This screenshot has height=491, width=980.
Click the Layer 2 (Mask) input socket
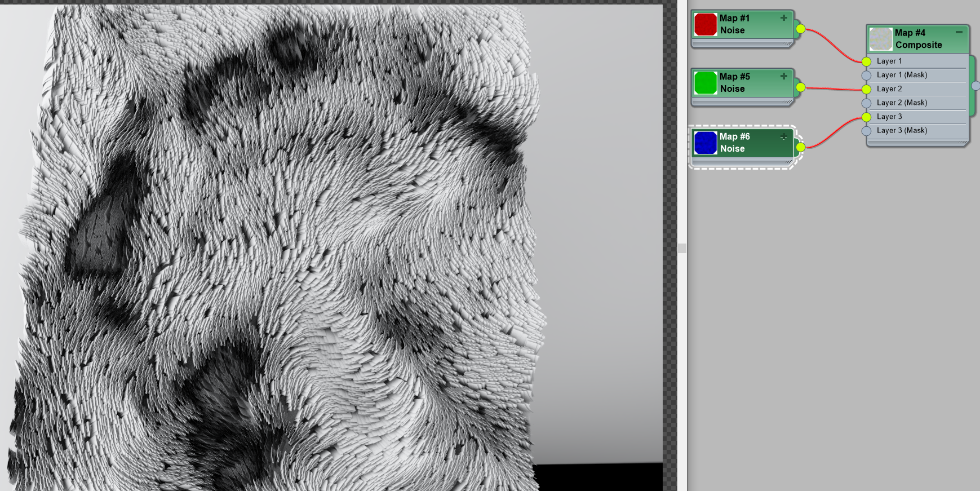(866, 103)
